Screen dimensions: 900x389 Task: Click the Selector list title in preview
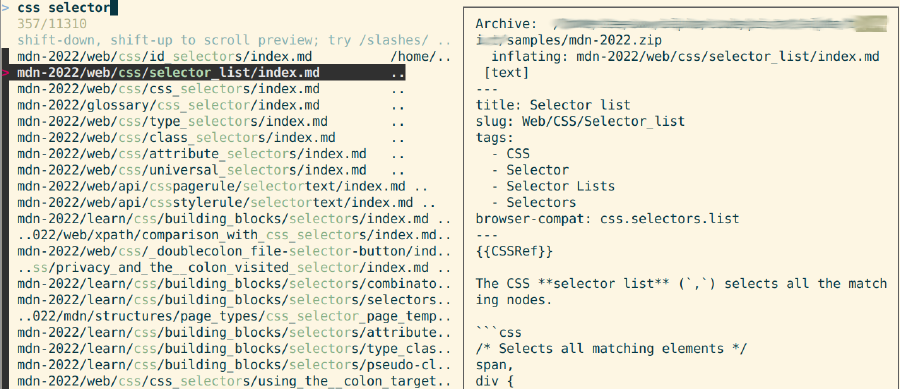point(580,106)
